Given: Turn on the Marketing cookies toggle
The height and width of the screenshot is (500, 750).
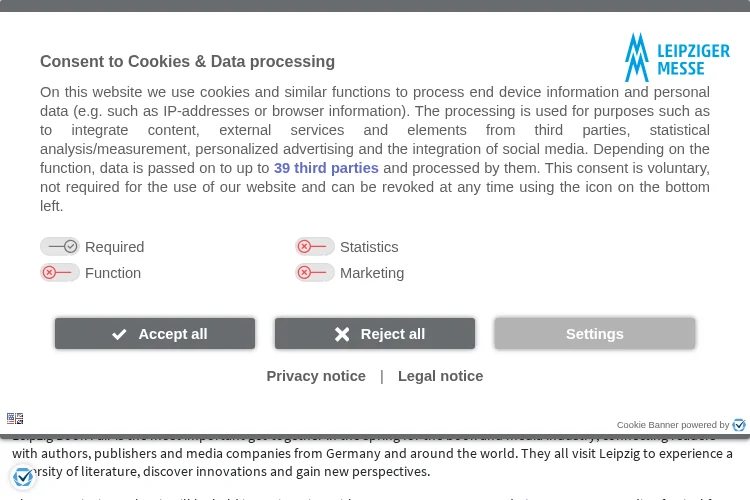Looking at the screenshot, I should tap(315, 273).
